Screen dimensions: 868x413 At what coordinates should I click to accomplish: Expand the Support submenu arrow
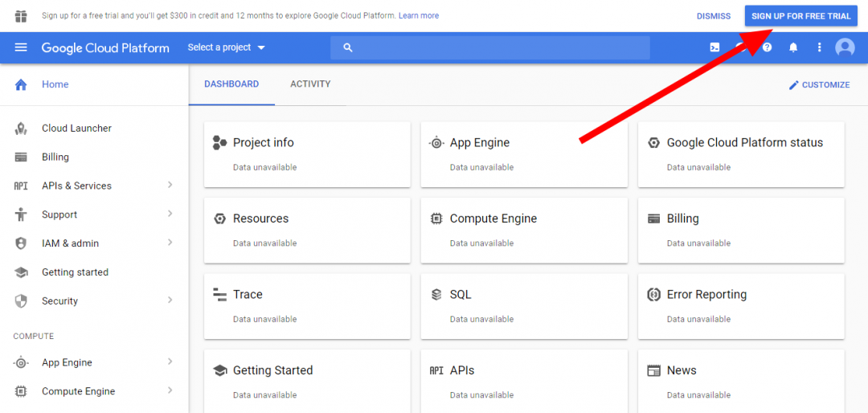click(170, 214)
